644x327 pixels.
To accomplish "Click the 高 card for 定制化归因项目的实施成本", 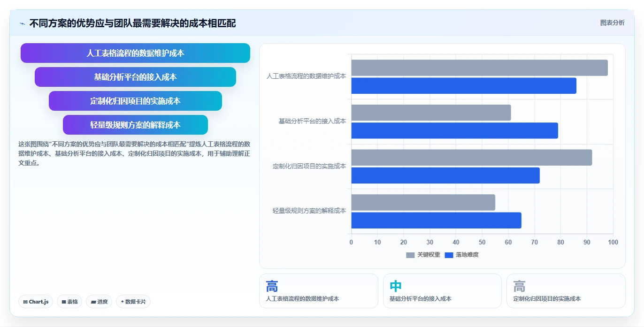I will pos(566,291).
